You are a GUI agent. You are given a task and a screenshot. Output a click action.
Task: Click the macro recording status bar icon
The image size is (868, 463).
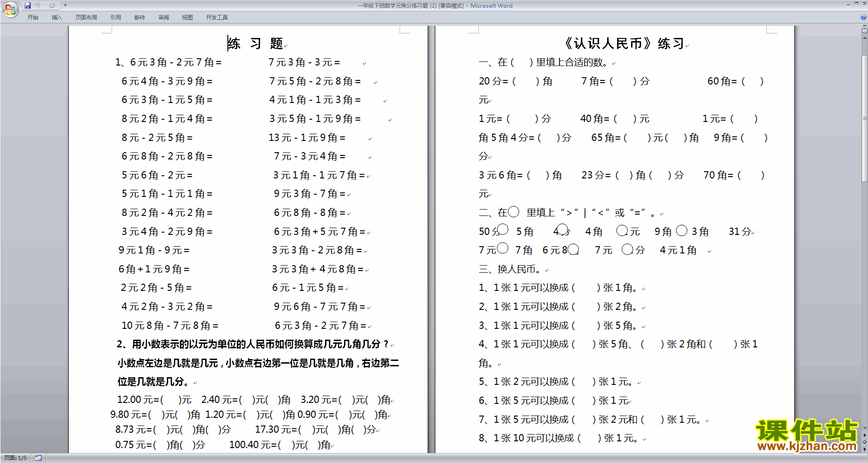coord(38,458)
